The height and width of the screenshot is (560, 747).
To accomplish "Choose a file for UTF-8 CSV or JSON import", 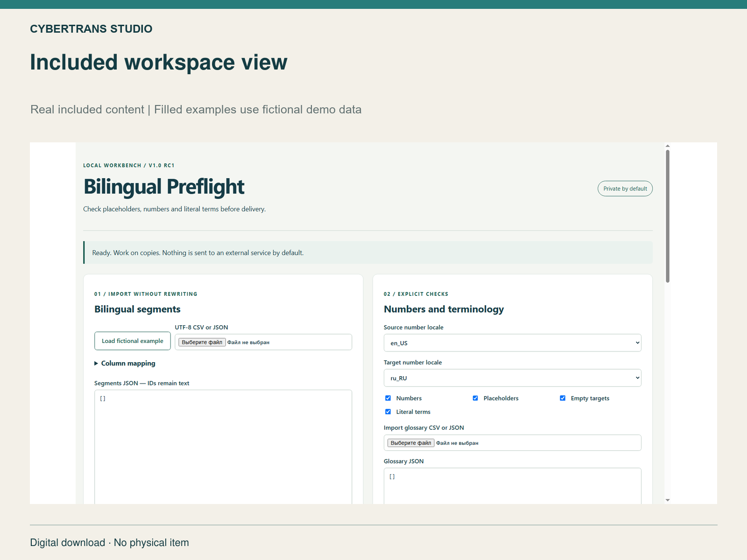I will click(202, 342).
